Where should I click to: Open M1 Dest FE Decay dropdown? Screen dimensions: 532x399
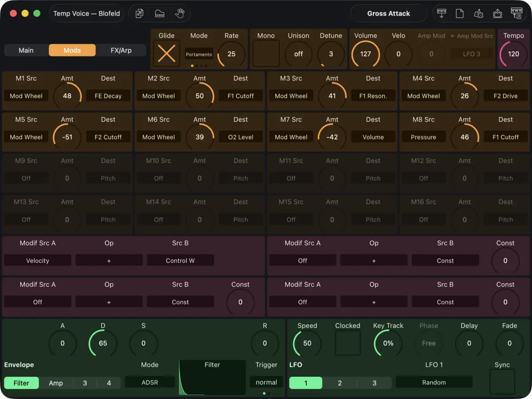(108, 96)
